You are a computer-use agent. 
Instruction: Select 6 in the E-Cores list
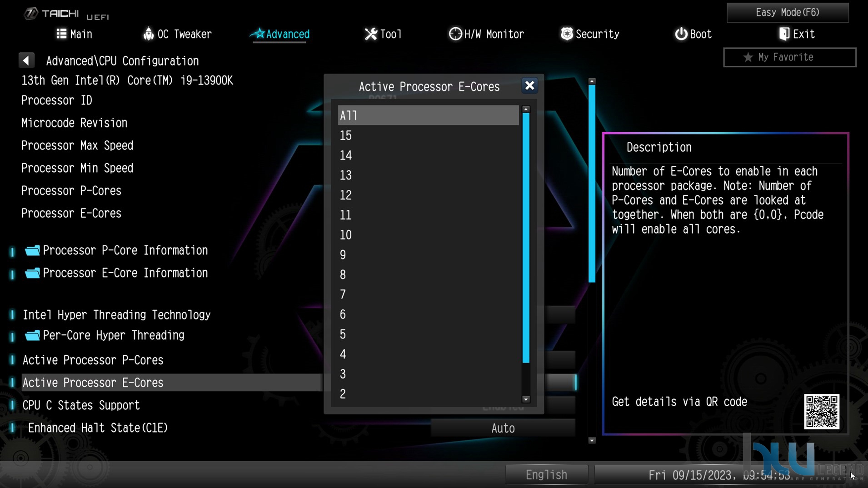click(428, 314)
